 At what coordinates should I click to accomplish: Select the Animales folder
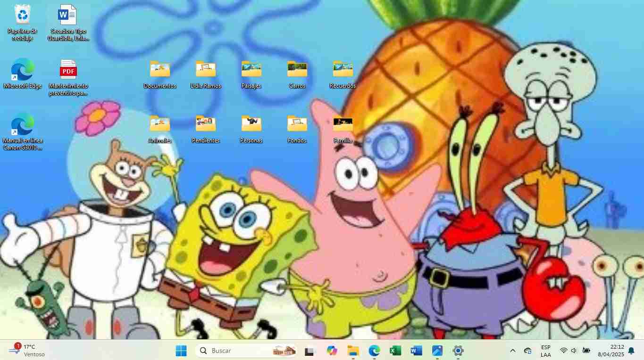(160, 129)
